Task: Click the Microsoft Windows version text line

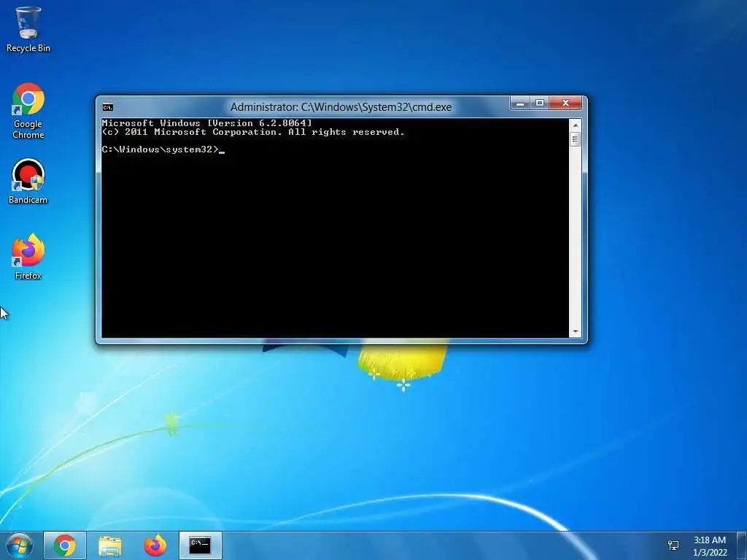Action: pos(206,122)
